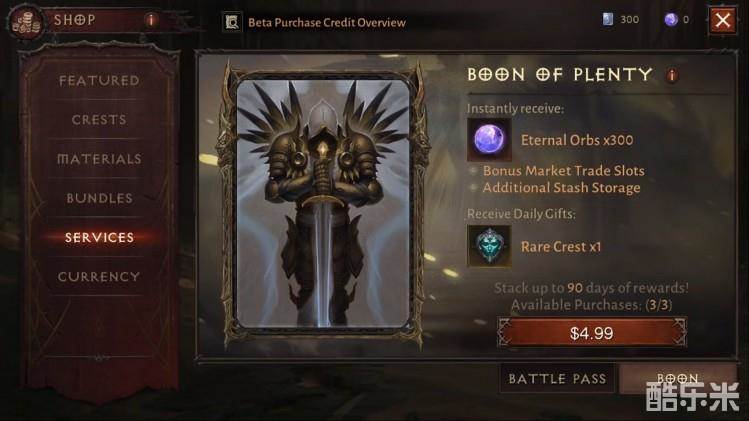Open the Crests shop category
The image size is (749, 421).
99,119
